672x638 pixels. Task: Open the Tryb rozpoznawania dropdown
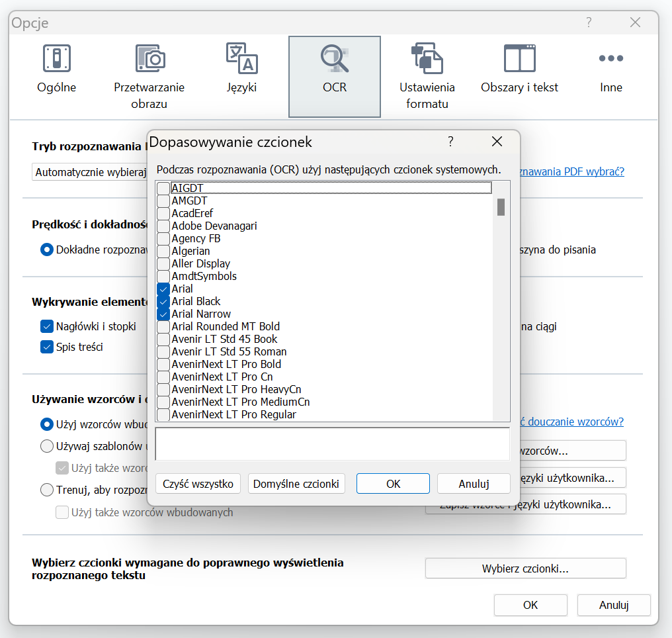(x=89, y=172)
